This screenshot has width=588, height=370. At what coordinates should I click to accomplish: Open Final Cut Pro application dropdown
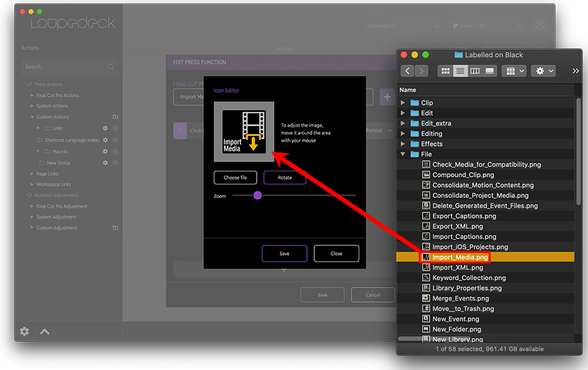tap(487, 26)
